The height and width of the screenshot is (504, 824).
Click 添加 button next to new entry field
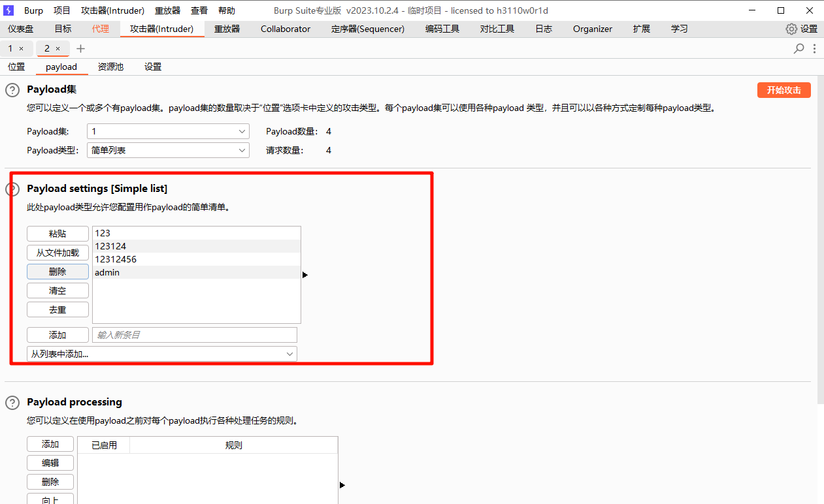[58, 335]
